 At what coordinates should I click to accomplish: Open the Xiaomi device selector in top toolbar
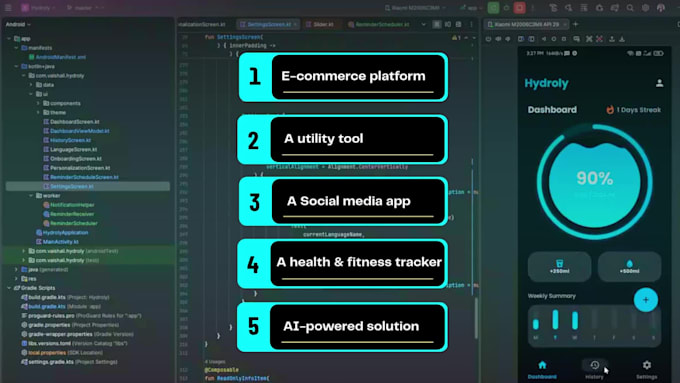click(415, 8)
